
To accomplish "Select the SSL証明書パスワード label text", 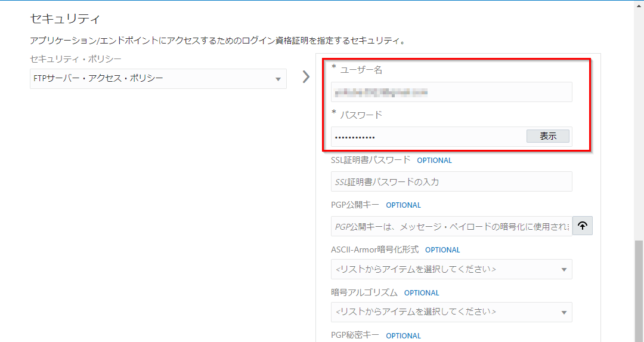I will click(x=370, y=160).
